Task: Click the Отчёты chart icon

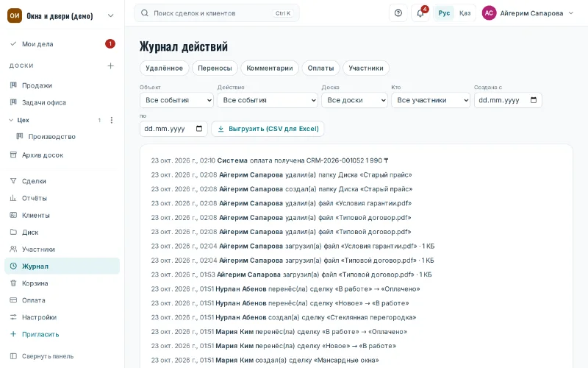Action: pos(13,198)
